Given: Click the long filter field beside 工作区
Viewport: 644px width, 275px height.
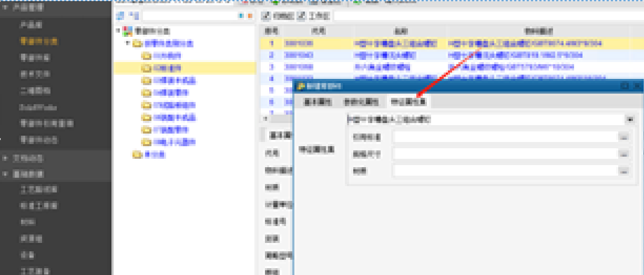Looking at the screenshot, I should click(x=488, y=16).
